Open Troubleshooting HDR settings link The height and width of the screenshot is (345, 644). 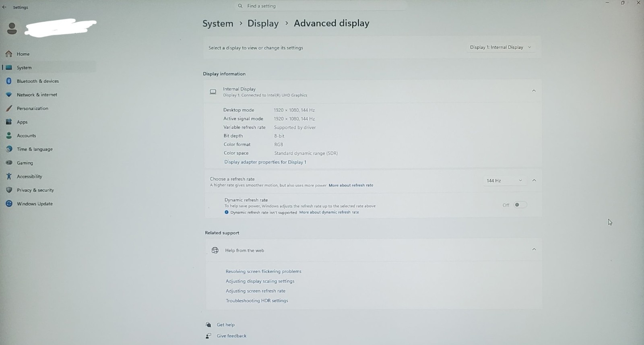click(x=257, y=300)
